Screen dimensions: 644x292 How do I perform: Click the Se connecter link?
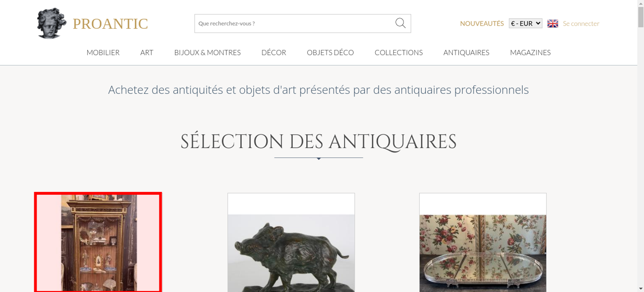click(x=581, y=23)
